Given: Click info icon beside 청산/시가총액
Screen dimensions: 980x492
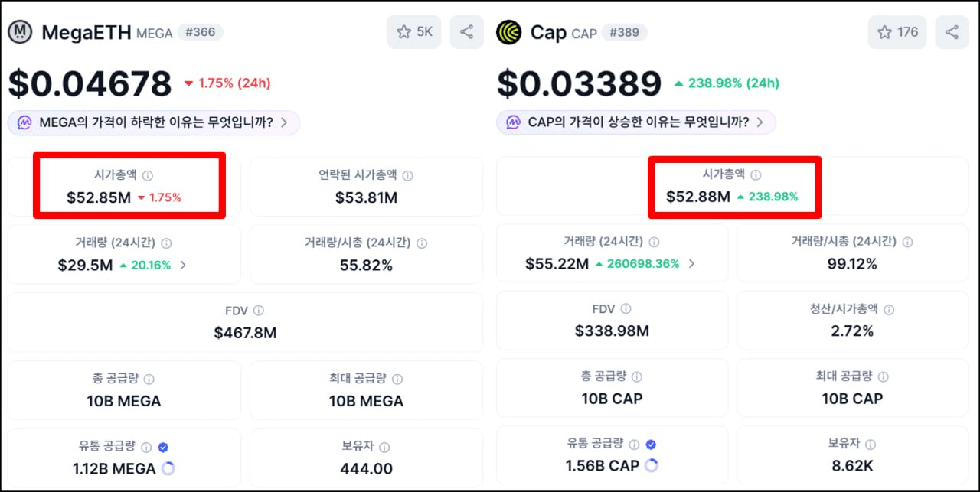Looking at the screenshot, I should 889,310.
